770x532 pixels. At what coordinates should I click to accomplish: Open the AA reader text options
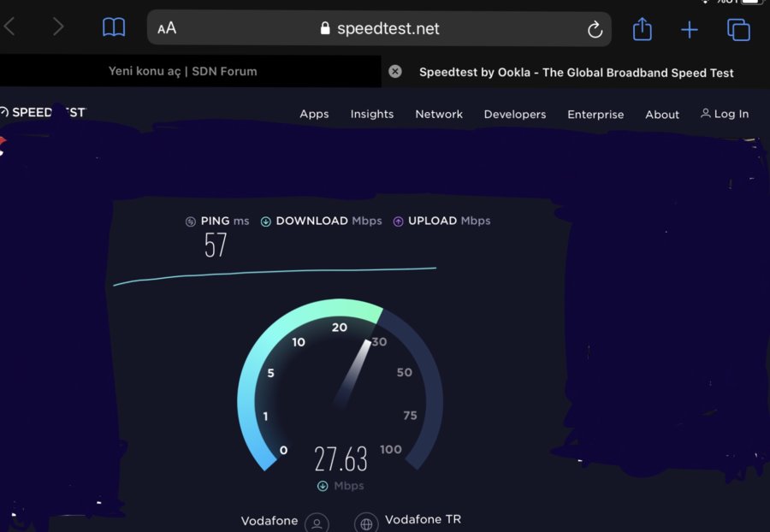(x=167, y=28)
